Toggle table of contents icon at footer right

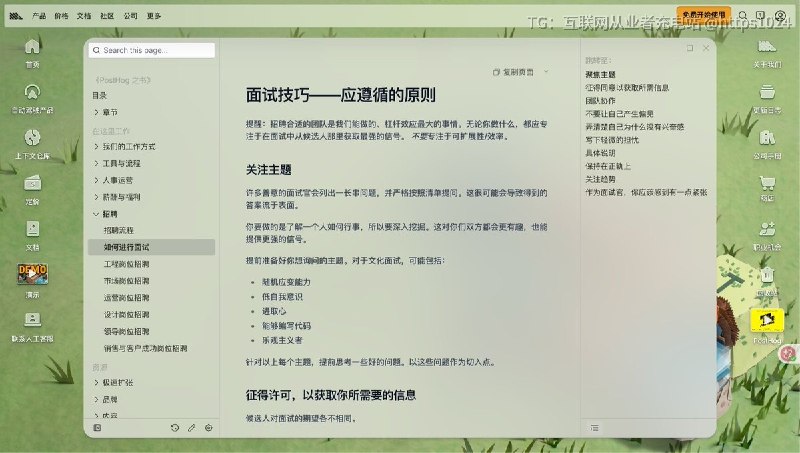[594, 428]
